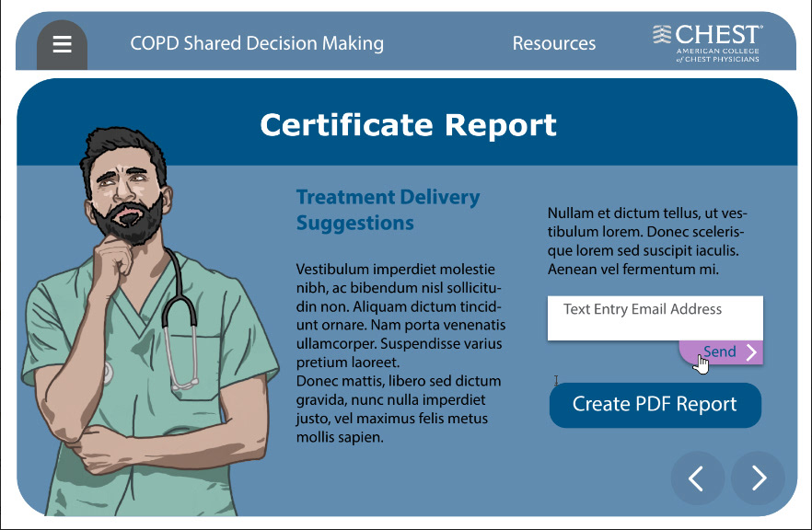812x530 pixels.
Task: Click the Send button
Action: tap(722, 352)
